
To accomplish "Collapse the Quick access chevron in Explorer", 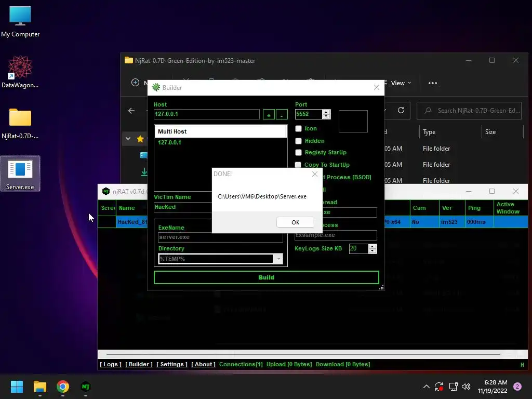I will click(128, 139).
